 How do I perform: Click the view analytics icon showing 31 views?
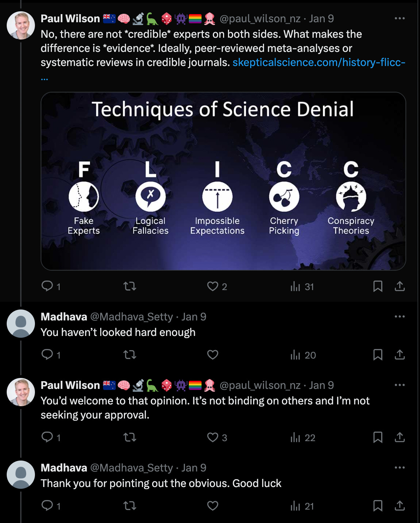pyautogui.click(x=295, y=287)
